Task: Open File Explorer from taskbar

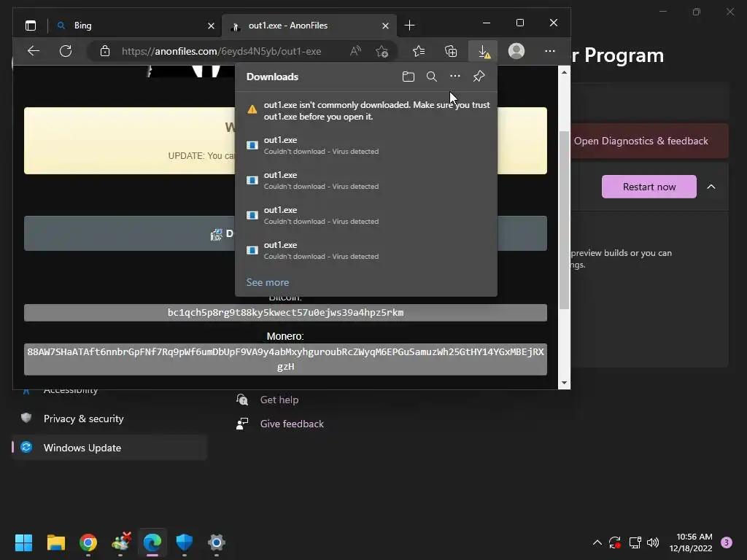Action: pos(55,542)
